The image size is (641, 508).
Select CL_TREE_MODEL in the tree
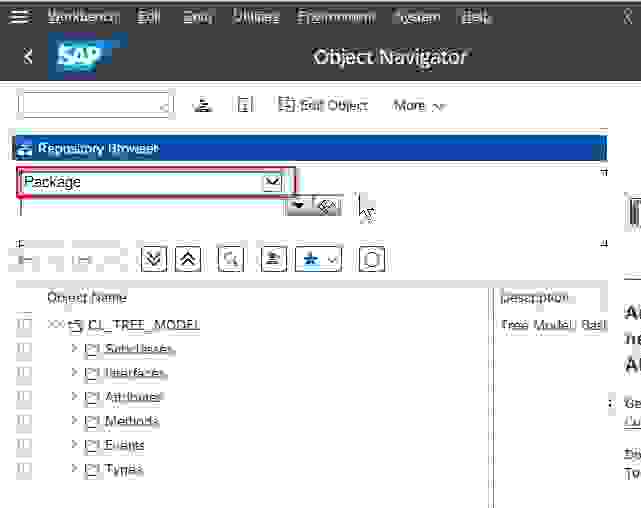point(143,325)
